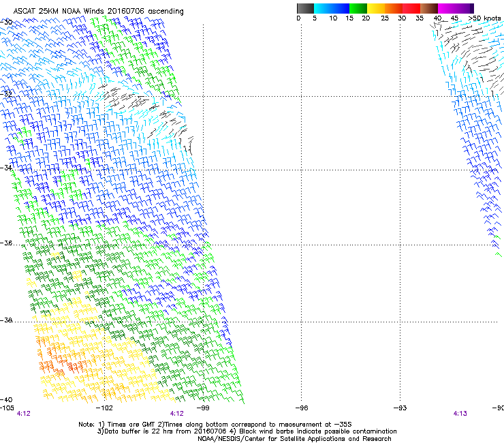Choose the yellow 20-25 knots color swatch
This screenshot has width=504, height=443.
tap(376, 8)
